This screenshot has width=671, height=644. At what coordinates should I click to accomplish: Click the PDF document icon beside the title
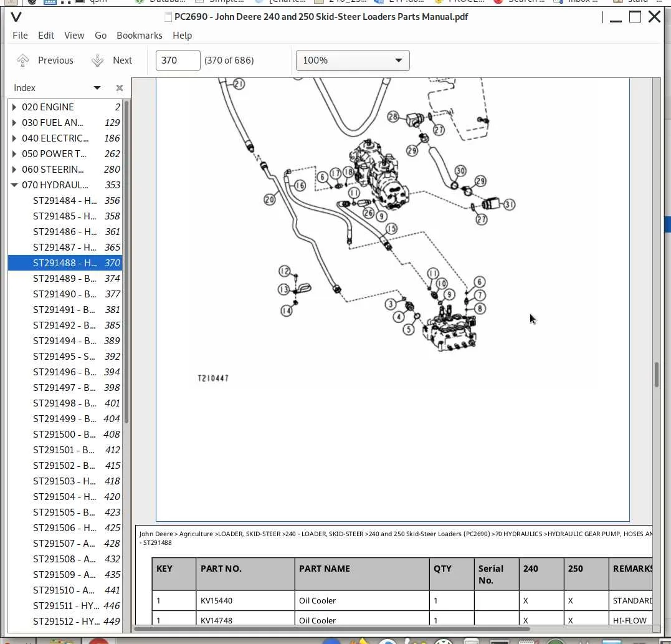click(x=168, y=17)
